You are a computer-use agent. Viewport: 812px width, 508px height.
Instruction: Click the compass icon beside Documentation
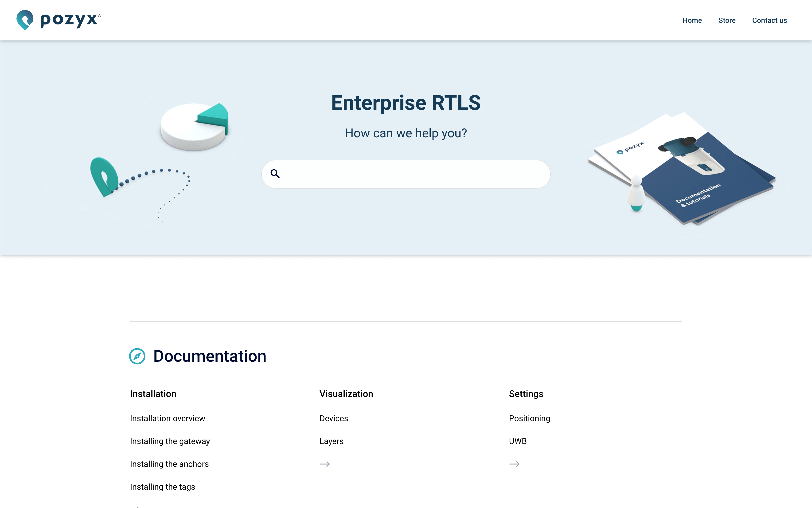(137, 356)
